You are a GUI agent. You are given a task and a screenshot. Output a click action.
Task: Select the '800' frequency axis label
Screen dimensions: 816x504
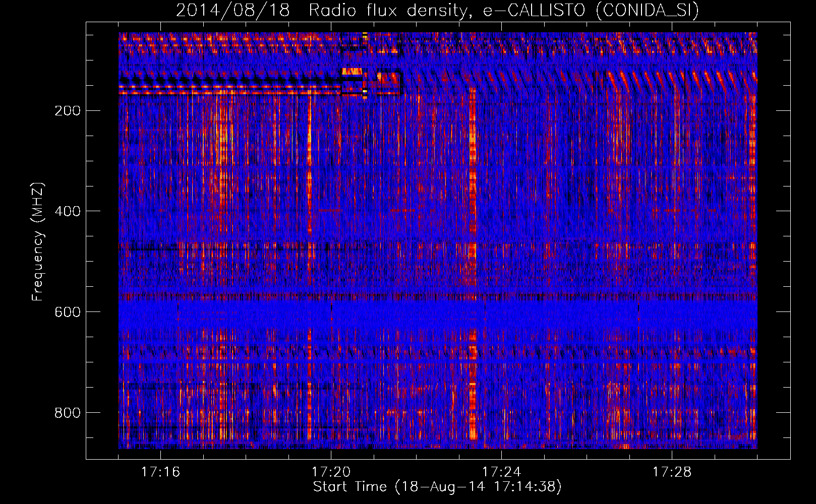coord(68,413)
